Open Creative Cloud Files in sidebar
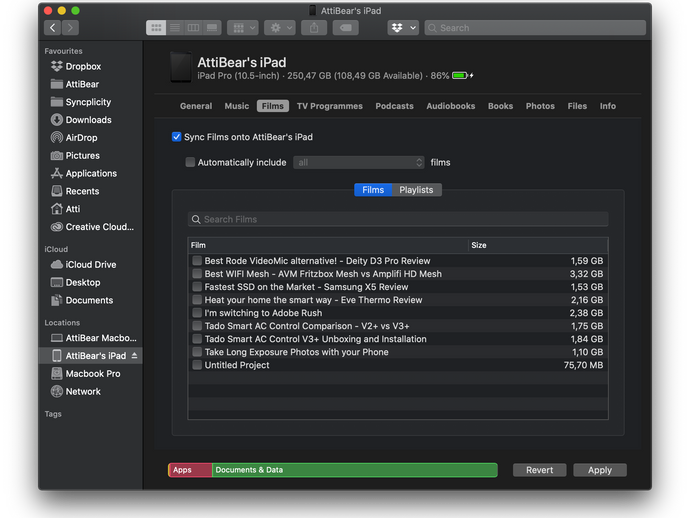690x518 pixels. coord(92,227)
